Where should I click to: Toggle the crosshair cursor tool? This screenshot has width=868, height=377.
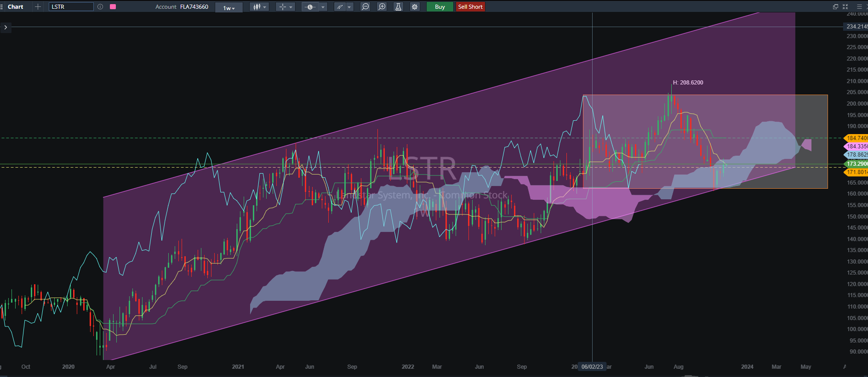click(283, 7)
